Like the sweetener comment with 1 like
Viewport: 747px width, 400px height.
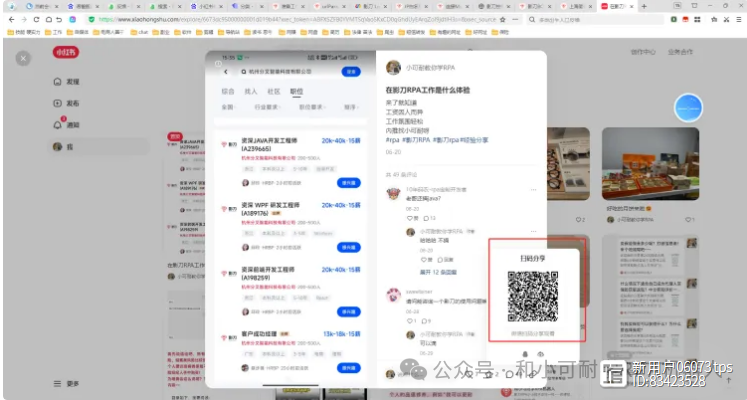(x=411, y=321)
